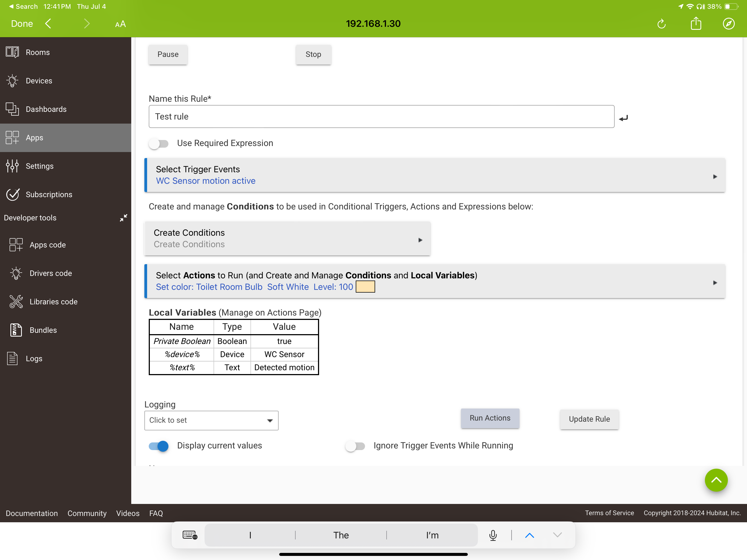Tap the browser forward arrow

pyautogui.click(x=86, y=24)
